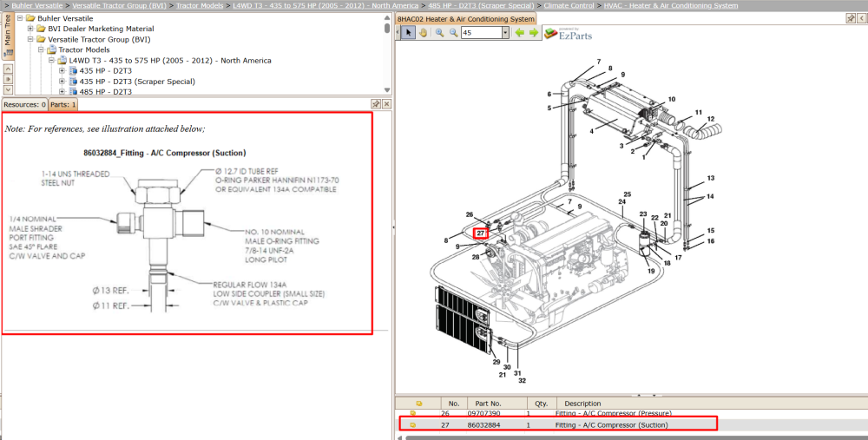Screen dimensions: 868x440
Task: Zoom in on the diagram
Action: (x=439, y=33)
